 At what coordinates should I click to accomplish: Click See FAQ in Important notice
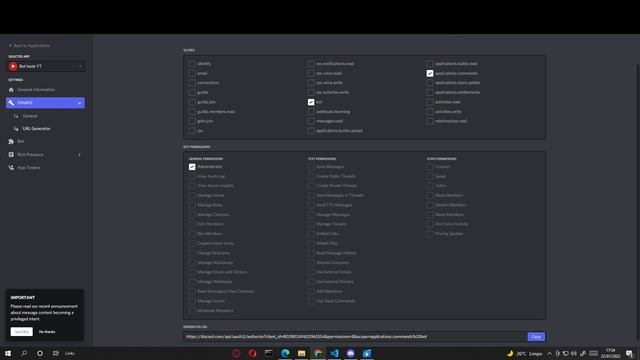tap(21, 332)
